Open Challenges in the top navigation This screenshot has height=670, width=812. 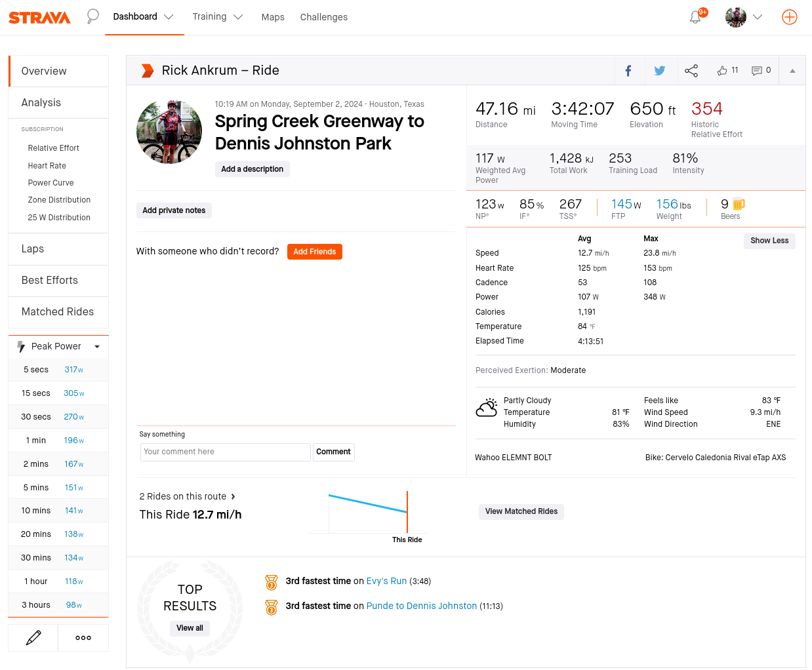[324, 17]
